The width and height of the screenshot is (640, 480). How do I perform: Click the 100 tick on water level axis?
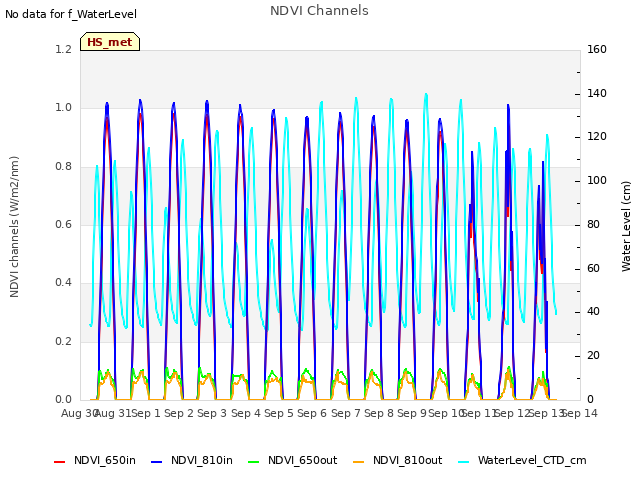597,180
